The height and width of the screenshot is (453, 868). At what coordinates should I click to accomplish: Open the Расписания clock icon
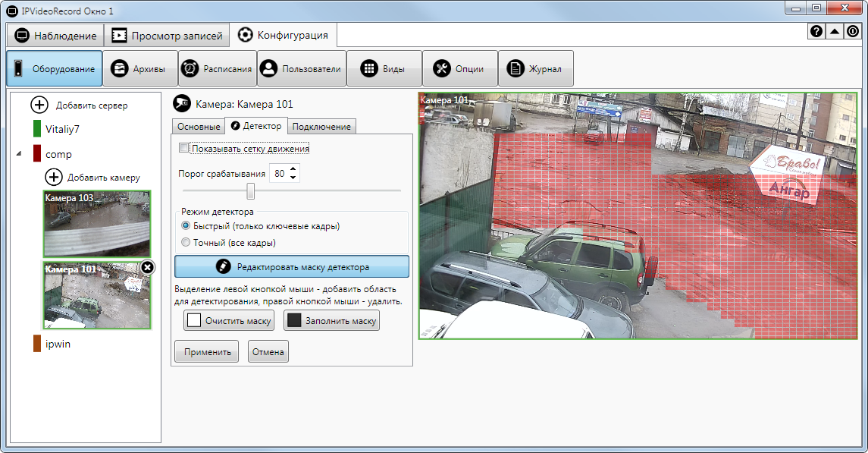(190, 69)
